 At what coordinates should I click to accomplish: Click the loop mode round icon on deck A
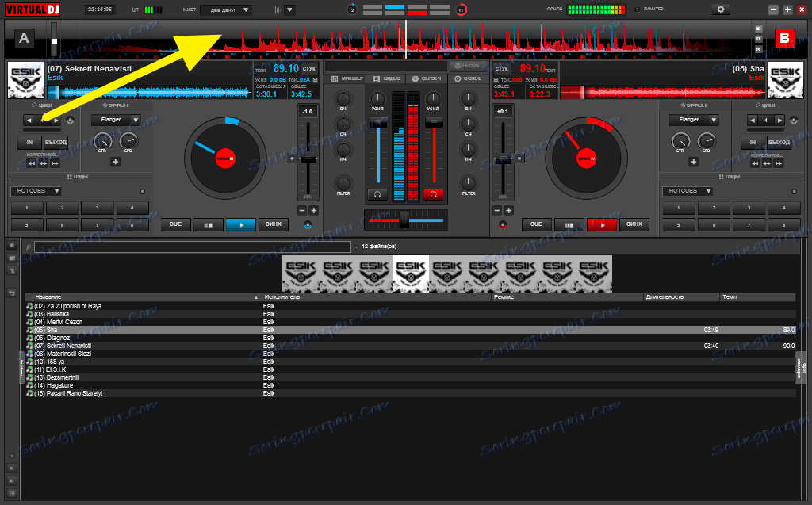click(70, 121)
